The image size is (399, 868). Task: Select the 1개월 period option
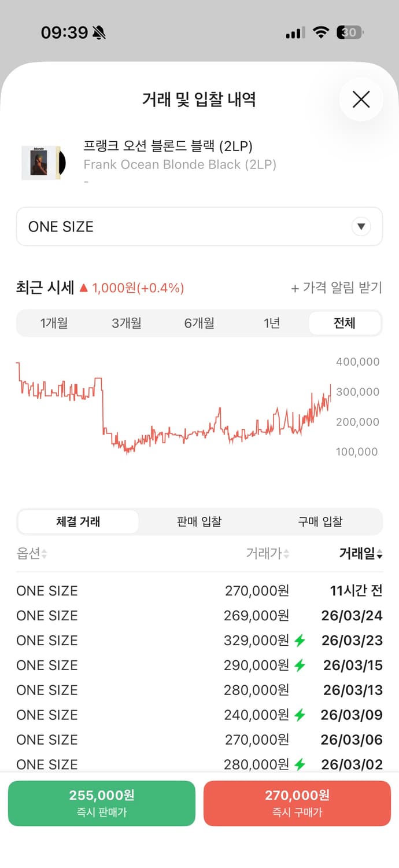click(54, 323)
